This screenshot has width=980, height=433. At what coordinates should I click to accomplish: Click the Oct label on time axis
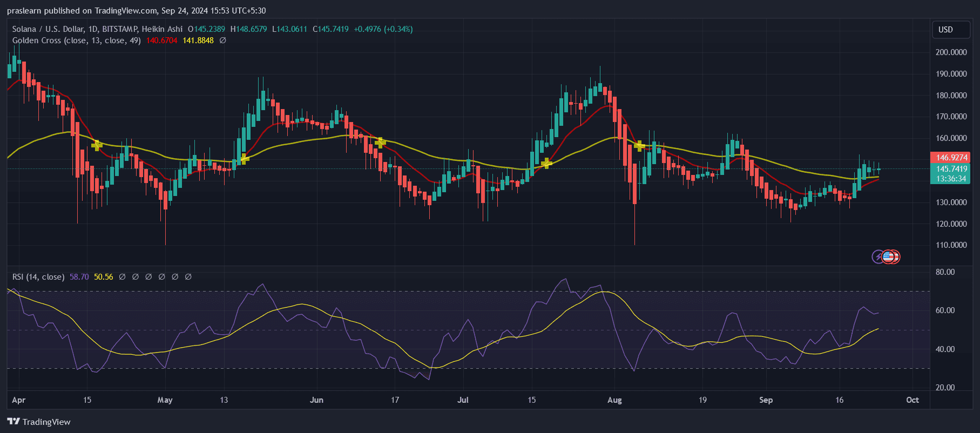tap(913, 400)
